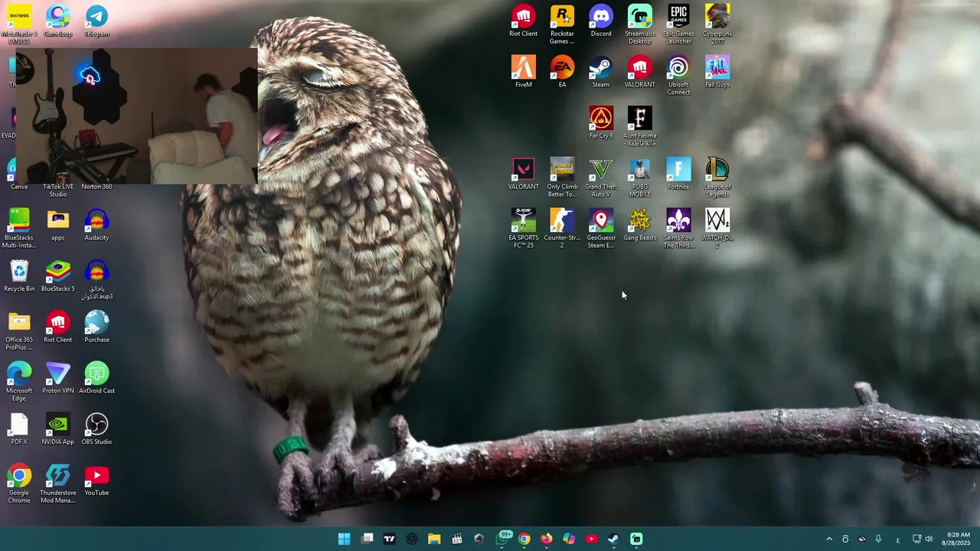Launch Gameloop from the desktop
Screen dimensions: 980x551
click(58, 21)
